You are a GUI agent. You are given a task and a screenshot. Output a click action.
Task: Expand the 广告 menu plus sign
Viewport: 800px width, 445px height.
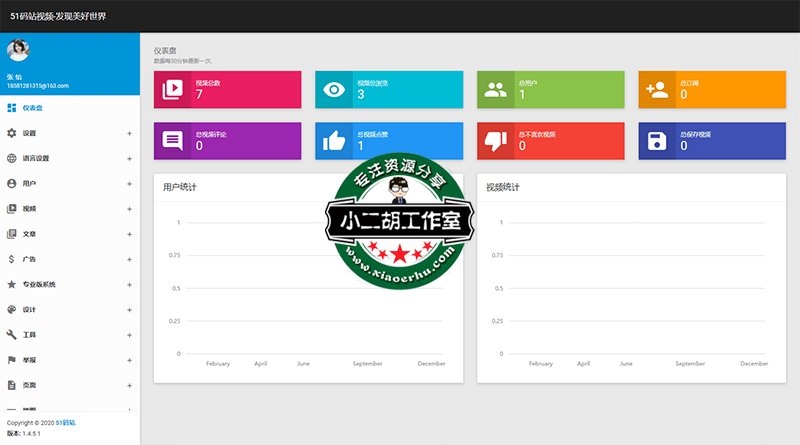129,259
